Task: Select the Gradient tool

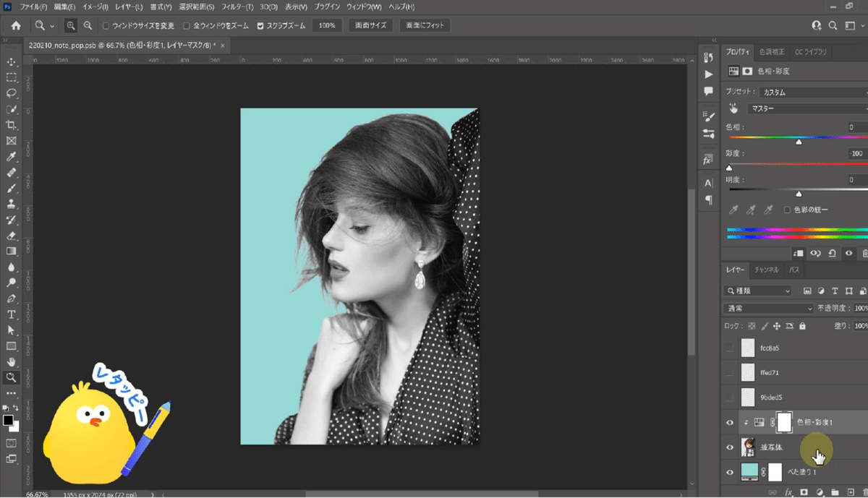Action: pos(12,252)
